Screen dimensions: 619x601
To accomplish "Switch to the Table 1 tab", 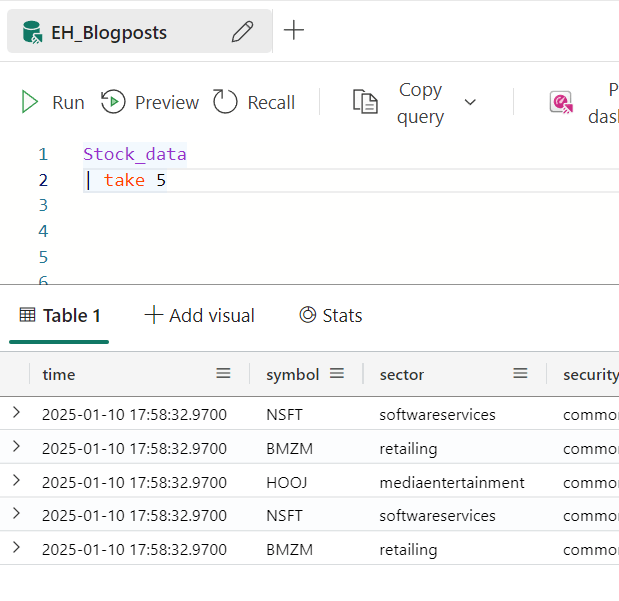I will pyautogui.click(x=60, y=316).
